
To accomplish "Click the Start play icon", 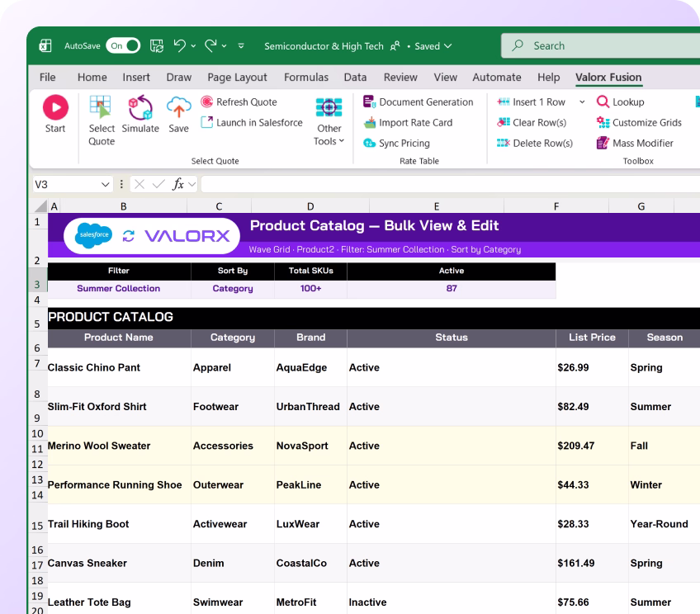I will tap(55, 107).
